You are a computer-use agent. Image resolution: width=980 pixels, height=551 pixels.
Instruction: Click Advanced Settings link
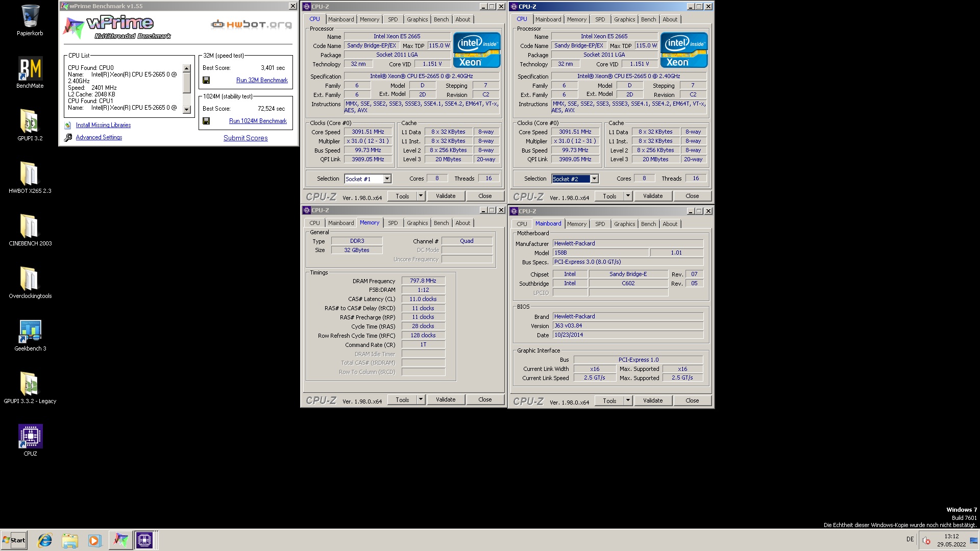(99, 137)
